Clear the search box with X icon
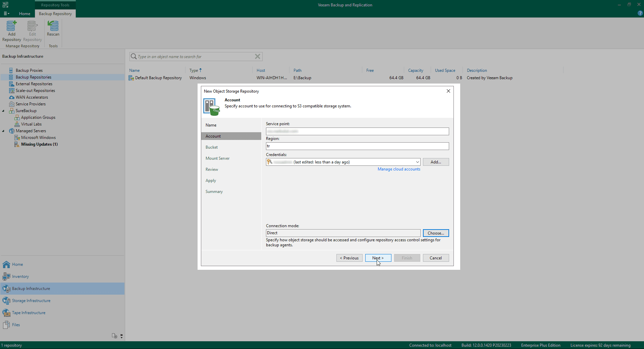The width and height of the screenshot is (644, 349). coord(257,56)
